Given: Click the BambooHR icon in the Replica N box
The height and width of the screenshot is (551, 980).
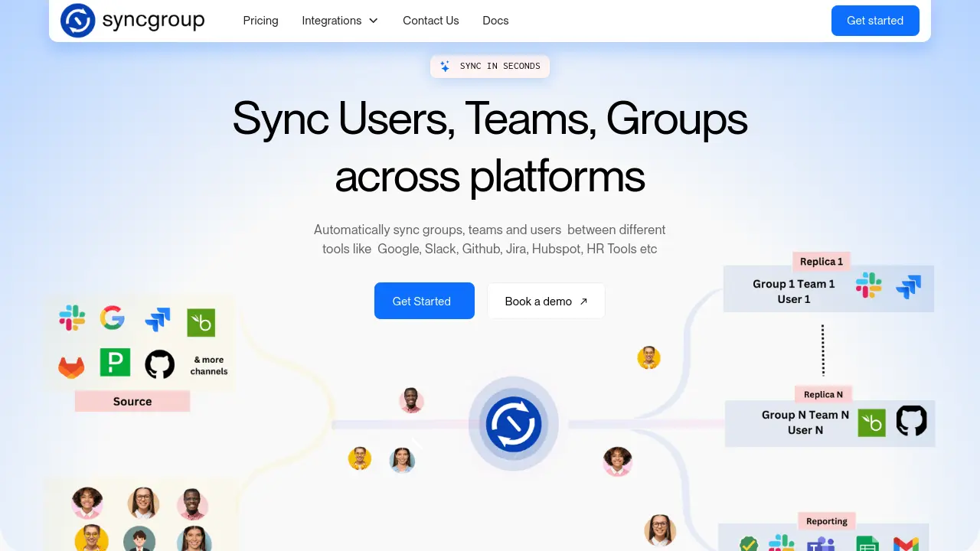Looking at the screenshot, I should [871, 423].
